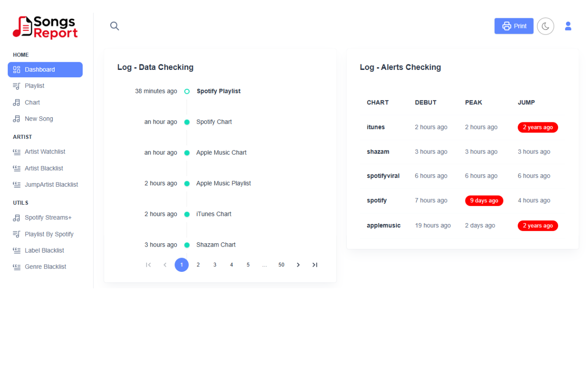588x368 pixels.
Task: Open the user profile icon
Action: tap(568, 26)
